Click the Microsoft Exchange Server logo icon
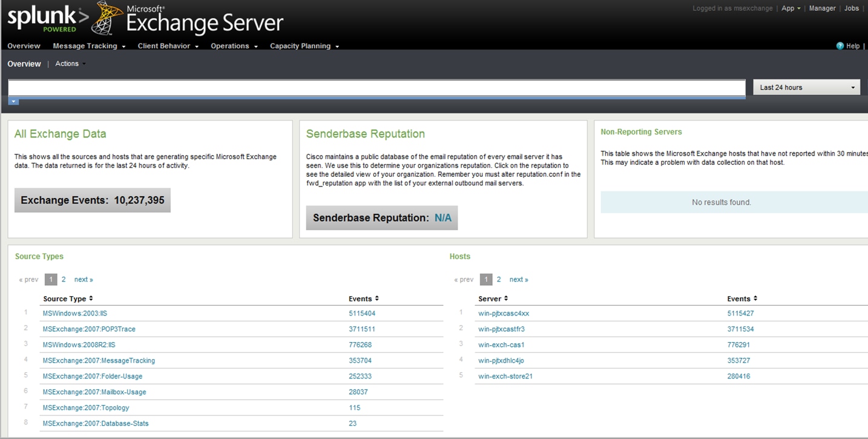This screenshot has height=439, width=868. (107, 18)
